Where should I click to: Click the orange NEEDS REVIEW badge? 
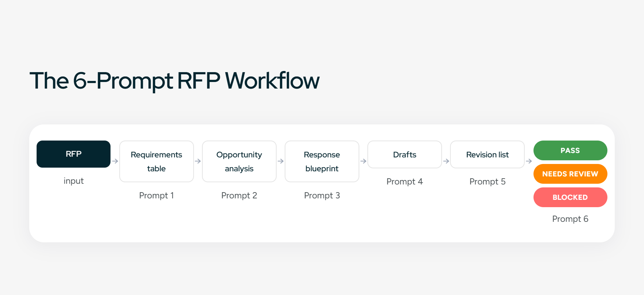[570, 174]
